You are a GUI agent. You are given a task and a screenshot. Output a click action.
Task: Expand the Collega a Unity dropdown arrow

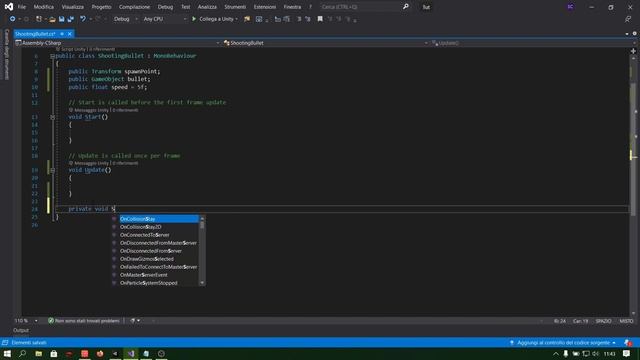point(237,19)
